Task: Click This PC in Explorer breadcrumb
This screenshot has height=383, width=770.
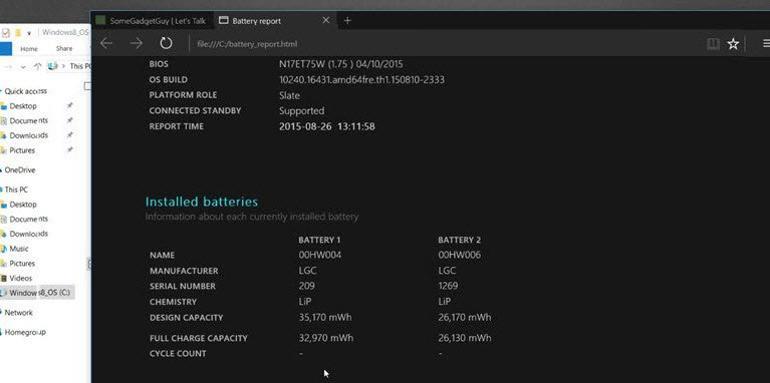Action: coord(80,66)
